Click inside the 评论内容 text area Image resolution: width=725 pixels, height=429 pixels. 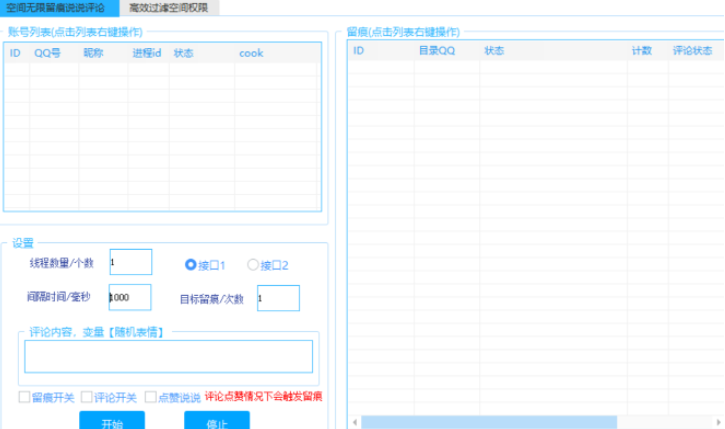[x=168, y=356]
